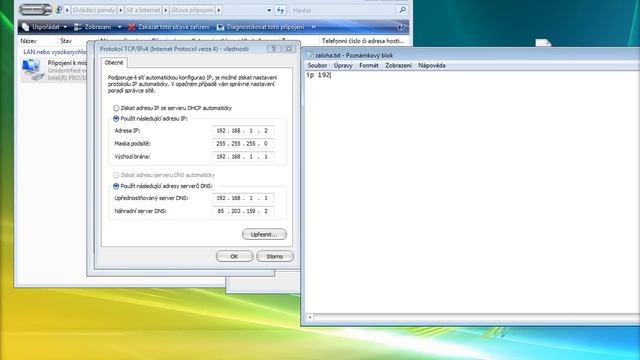Click the search magnifier icon in Explorer
The width and height of the screenshot is (640, 360).
click(402, 10)
